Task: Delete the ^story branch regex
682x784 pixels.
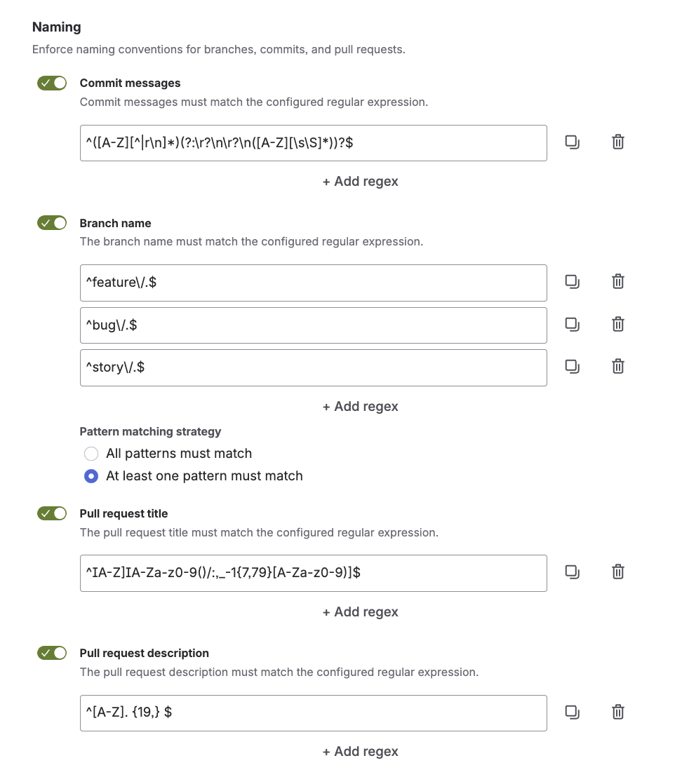Action: (x=618, y=367)
